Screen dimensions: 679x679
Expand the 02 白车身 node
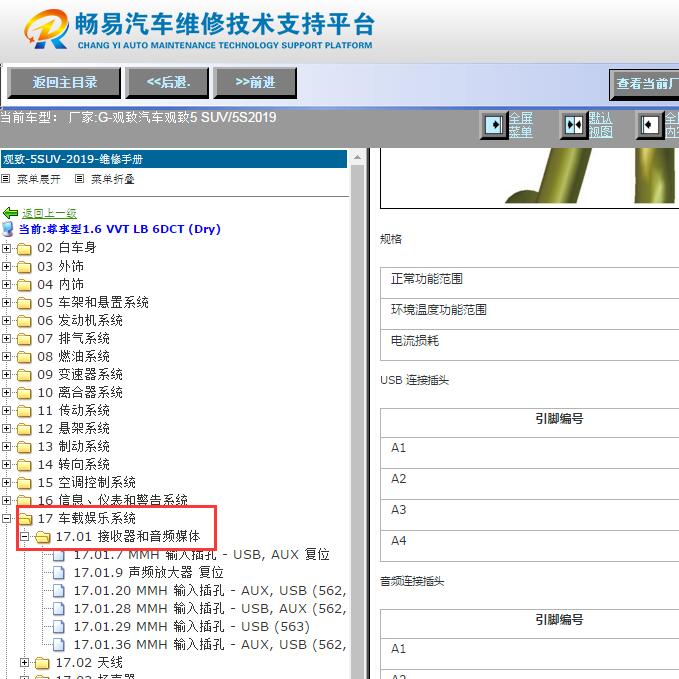[6, 248]
